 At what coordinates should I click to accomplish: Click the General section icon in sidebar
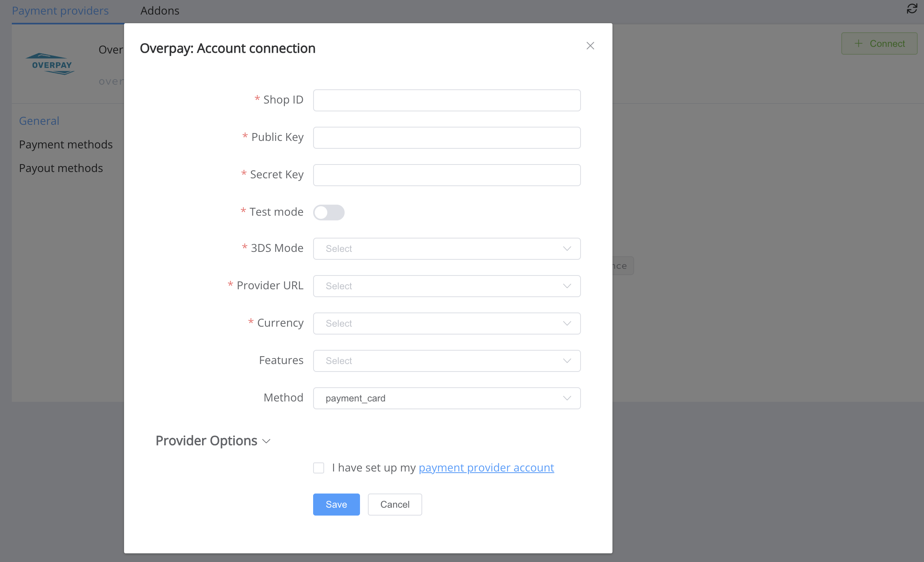click(x=39, y=120)
